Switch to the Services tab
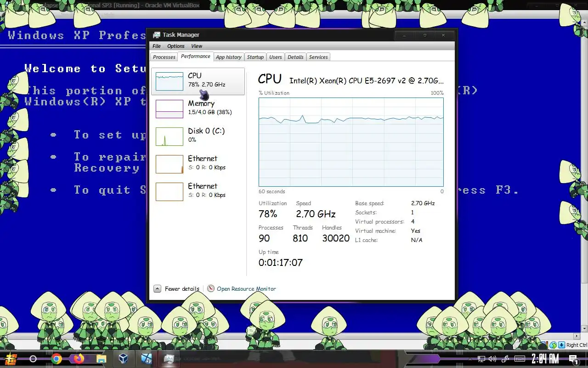The height and width of the screenshot is (368, 588). [318, 57]
